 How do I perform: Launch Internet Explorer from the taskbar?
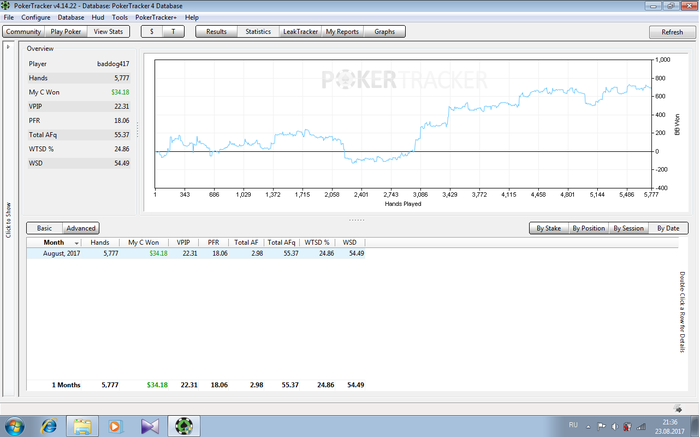[x=49, y=426]
